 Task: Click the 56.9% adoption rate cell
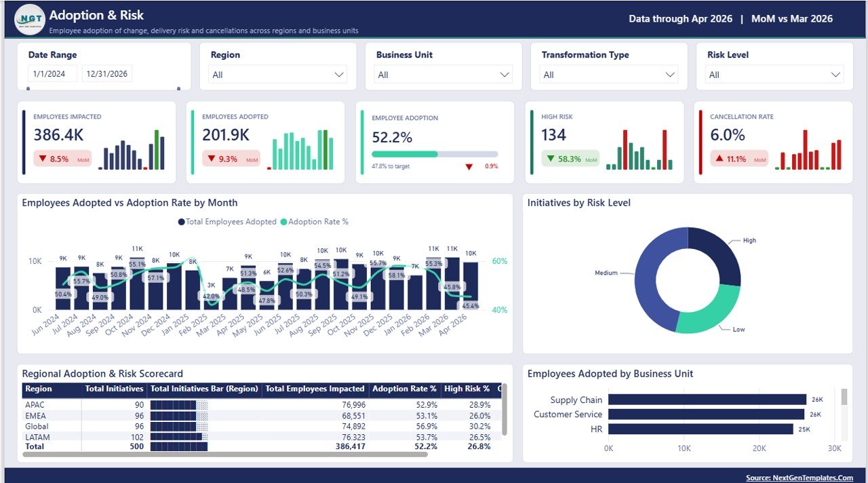[426, 426]
